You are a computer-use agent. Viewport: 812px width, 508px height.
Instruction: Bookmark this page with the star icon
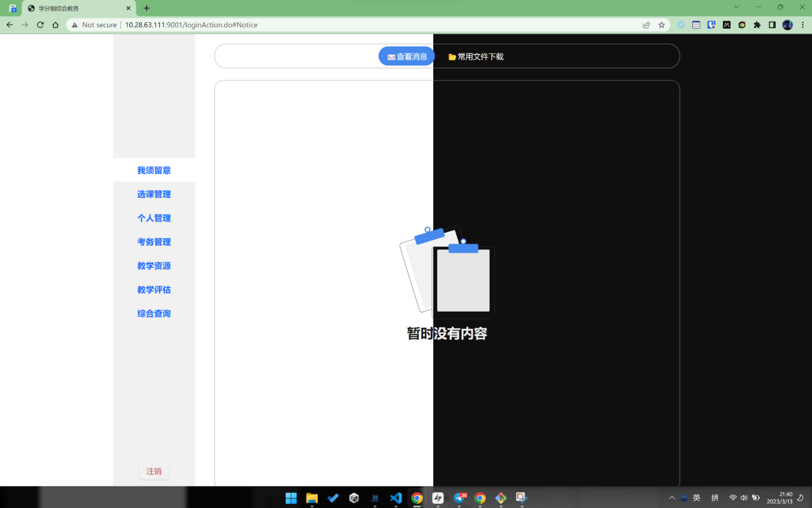tap(662, 25)
